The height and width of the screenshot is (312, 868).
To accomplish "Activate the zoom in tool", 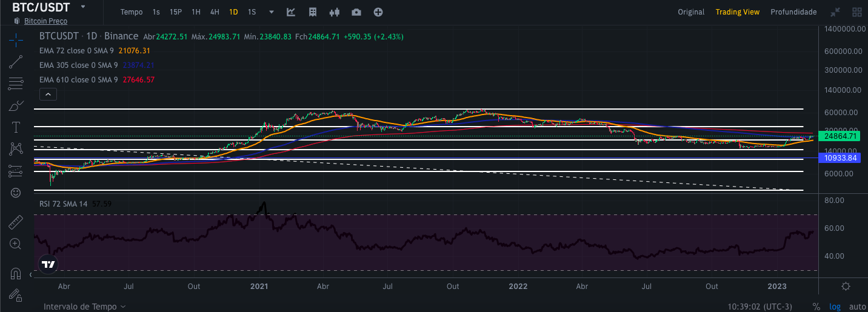I will coord(16,244).
